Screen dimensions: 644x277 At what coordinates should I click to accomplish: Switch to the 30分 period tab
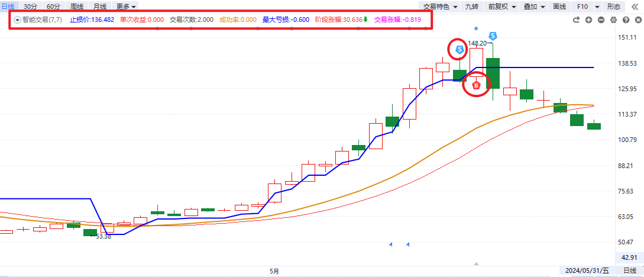(30, 7)
